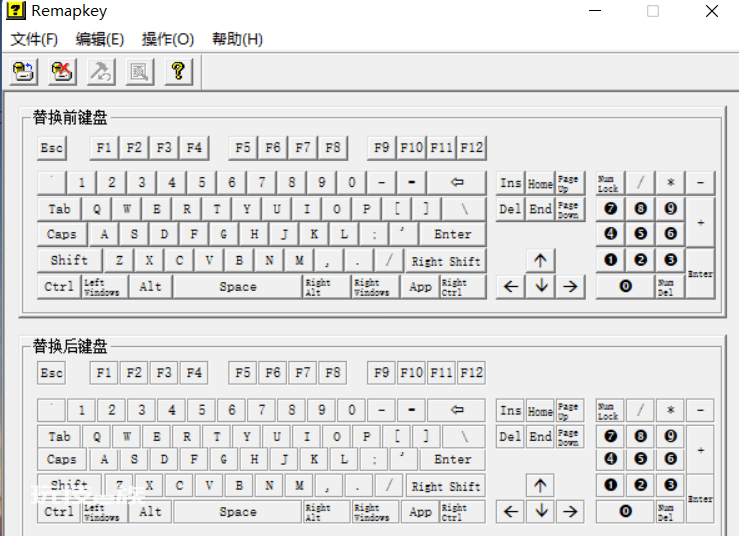Viewport: 739px width, 536px height.
Task: Click the Caps key in 替换前键盘
Action: [x=62, y=234]
